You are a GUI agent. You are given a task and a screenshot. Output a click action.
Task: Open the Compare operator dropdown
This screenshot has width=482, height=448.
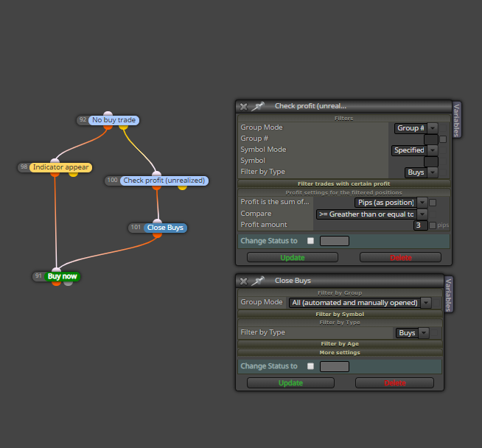tap(371, 214)
